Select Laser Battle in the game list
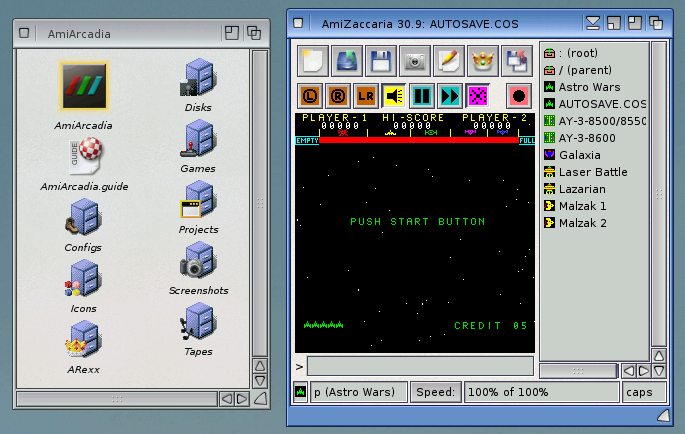The width and height of the screenshot is (685, 434). click(x=593, y=172)
